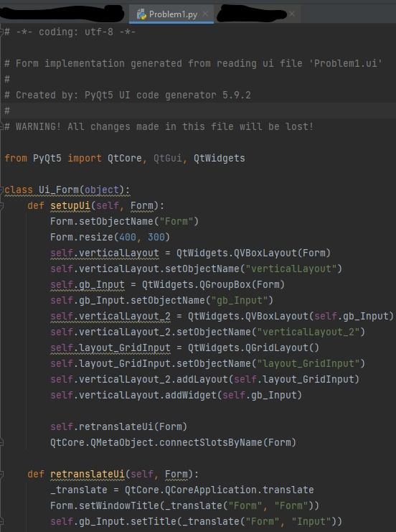Click the 'WARNING! All changes made' comment line
The width and height of the screenshot is (396, 532).
click(x=159, y=126)
